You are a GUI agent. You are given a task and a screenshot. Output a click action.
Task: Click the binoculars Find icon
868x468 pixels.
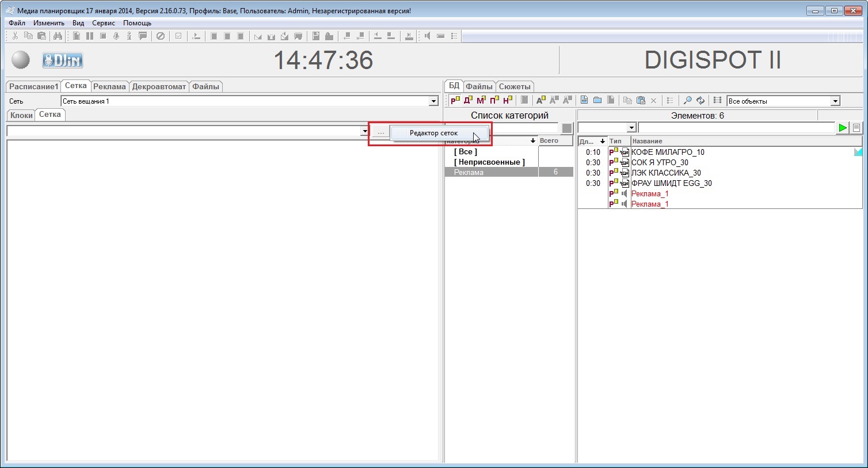58,36
